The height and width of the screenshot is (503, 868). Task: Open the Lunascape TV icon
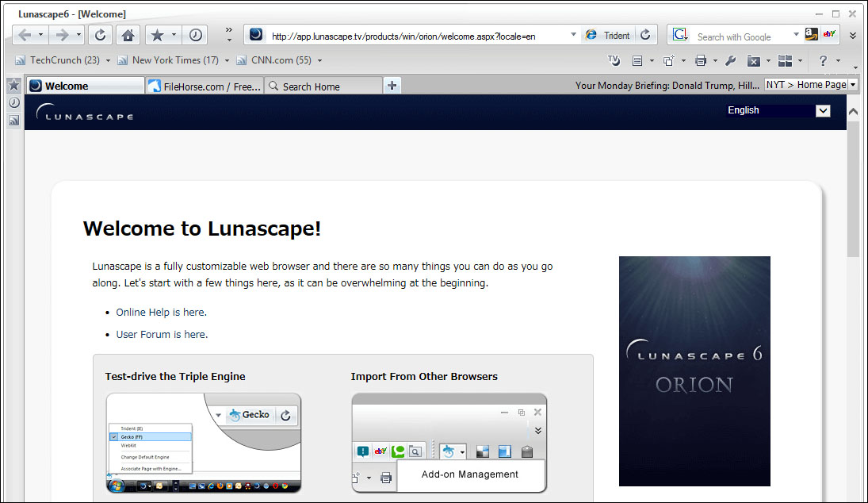tap(614, 60)
